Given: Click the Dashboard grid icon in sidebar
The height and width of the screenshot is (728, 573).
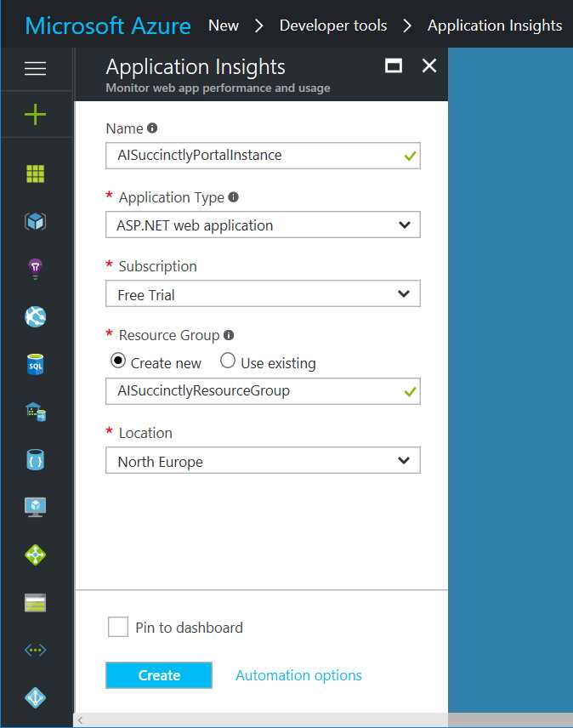Looking at the screenshot, I should (37, 173).
